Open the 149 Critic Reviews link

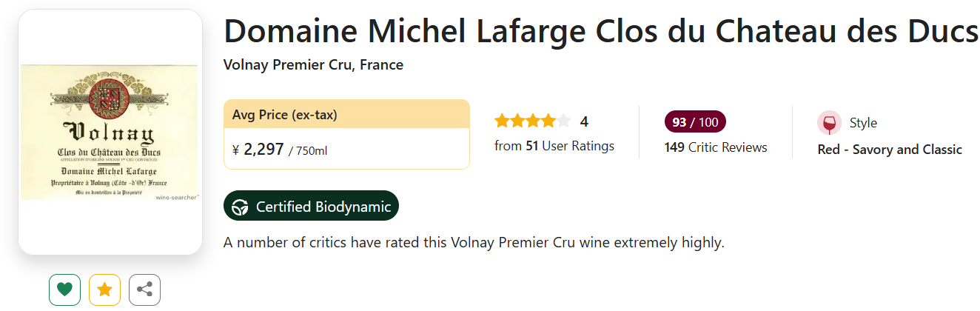pos(716,147)
